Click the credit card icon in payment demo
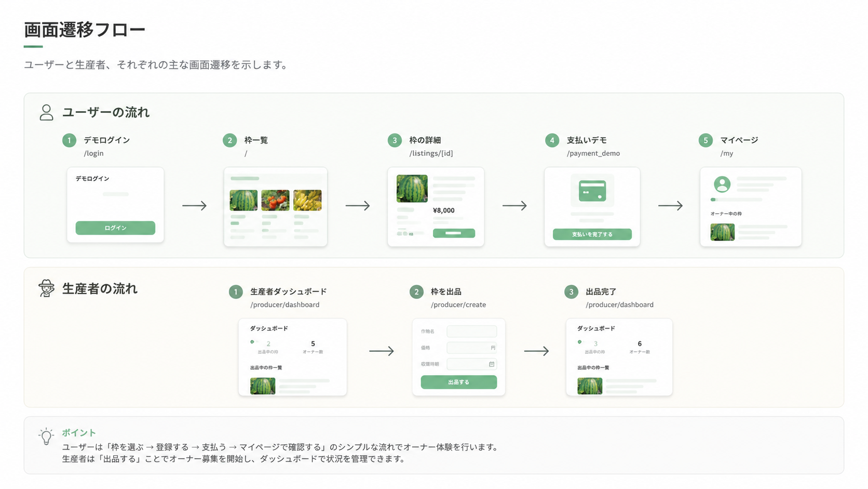The height and width of the screenshot is (489, 868). [592, 191]
